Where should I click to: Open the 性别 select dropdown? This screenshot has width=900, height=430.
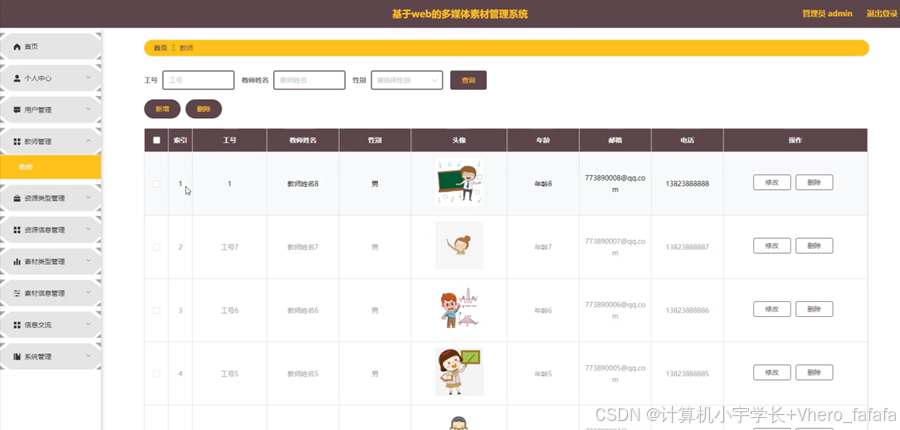tap(407, 80)
